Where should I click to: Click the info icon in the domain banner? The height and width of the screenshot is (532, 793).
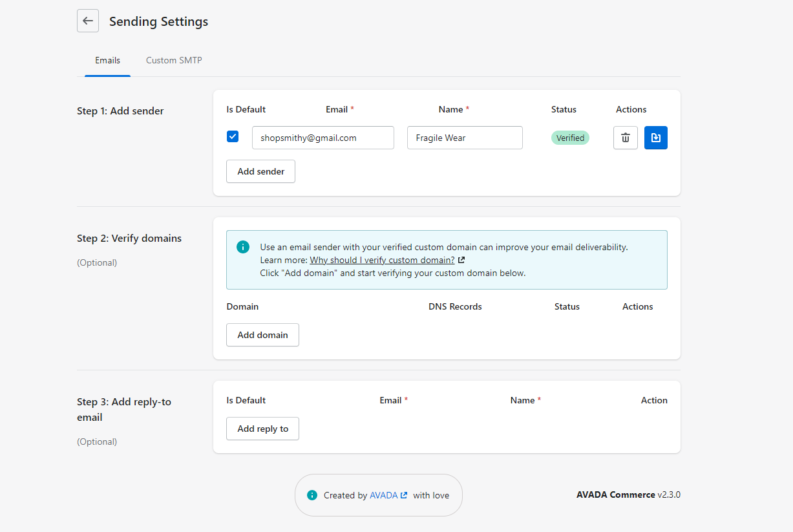coord(243,247)
